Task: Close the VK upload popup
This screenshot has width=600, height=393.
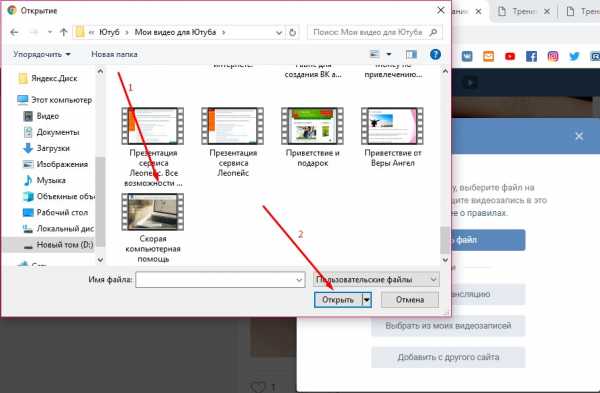Action: pos(579,136)
